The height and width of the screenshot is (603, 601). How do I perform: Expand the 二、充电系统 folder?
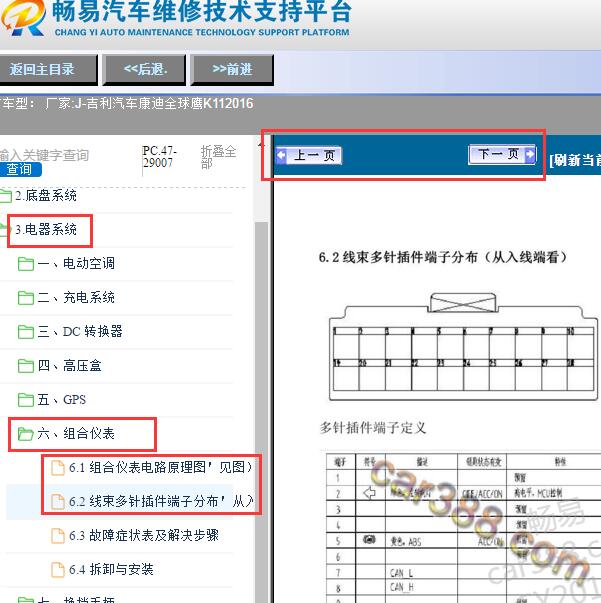point(76,297)
